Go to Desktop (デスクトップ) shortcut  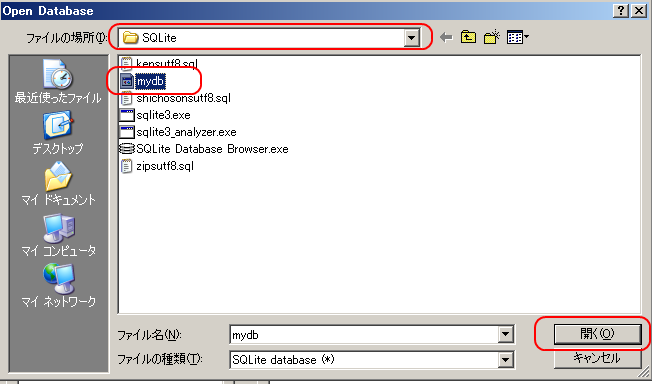pyautogui.click(x=58, y=133)
